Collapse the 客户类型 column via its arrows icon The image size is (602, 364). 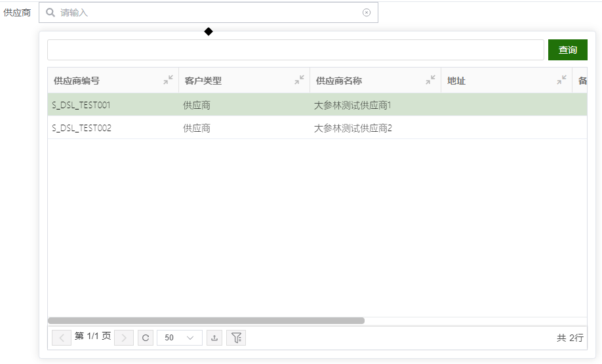pos(300,80)
